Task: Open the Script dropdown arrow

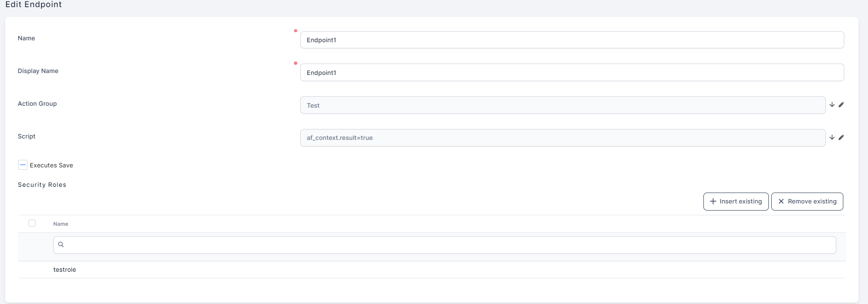Action: coord(832,138)
